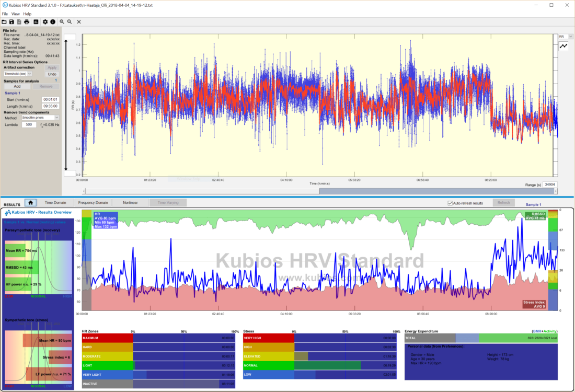
Task: Select the zoom out magnifier tool
Action: tap(70, 22)
